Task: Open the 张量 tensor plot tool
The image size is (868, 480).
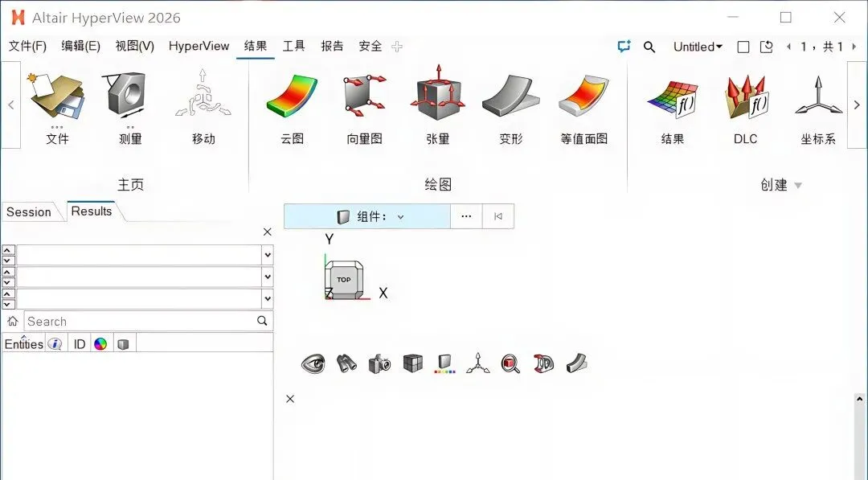Action: click(438, 106)
